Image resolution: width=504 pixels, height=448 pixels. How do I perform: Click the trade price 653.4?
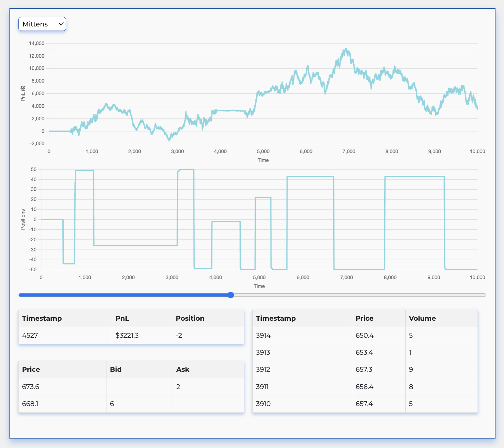pos(364,352)
